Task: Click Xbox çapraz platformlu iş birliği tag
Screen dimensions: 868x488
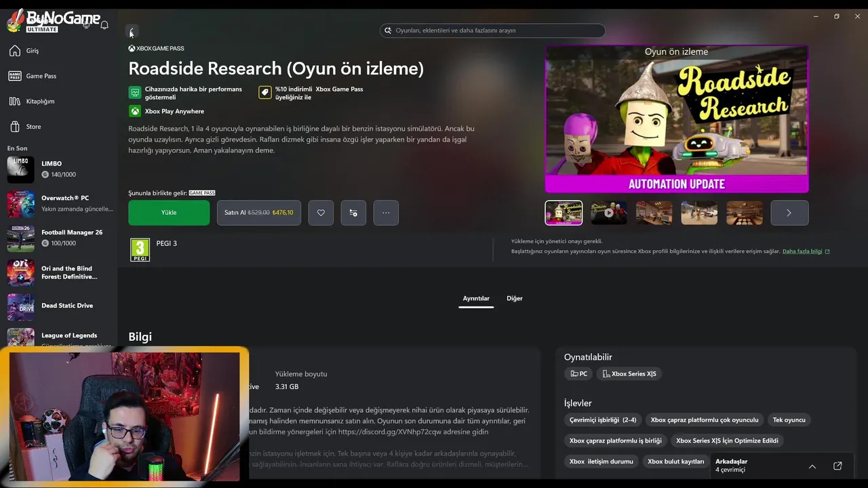Action: coord(616,441)
